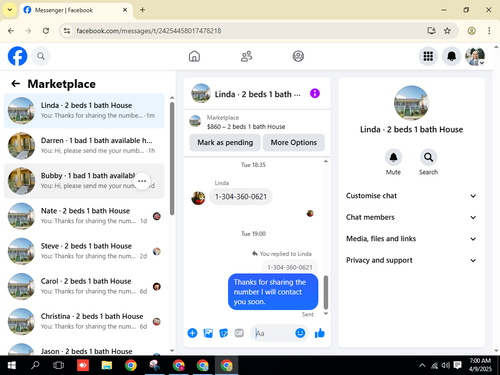Open the Notifications bell in header
This screenshot has width=500, height=375.
click(x=451, y=56)
